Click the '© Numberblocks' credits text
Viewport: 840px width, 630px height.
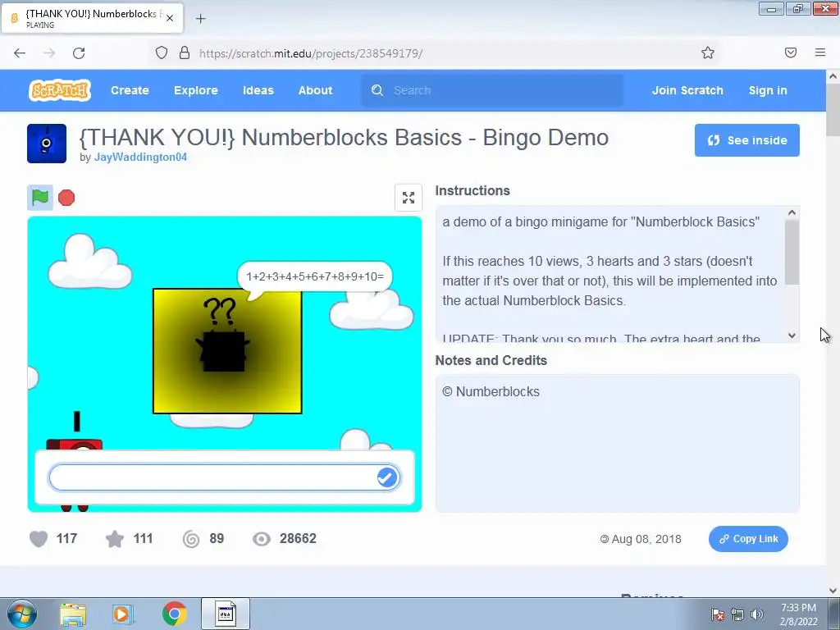click(491, 391)
